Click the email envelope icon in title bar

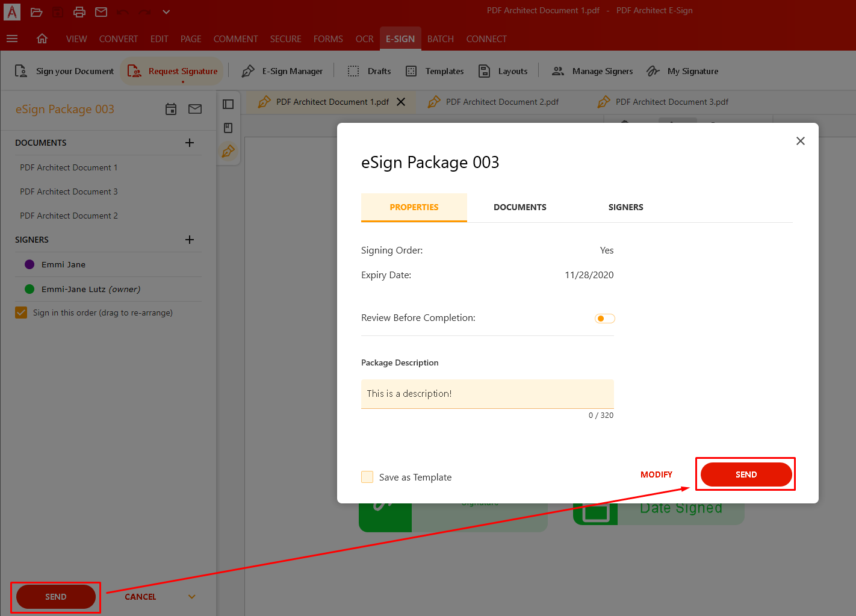101,12
